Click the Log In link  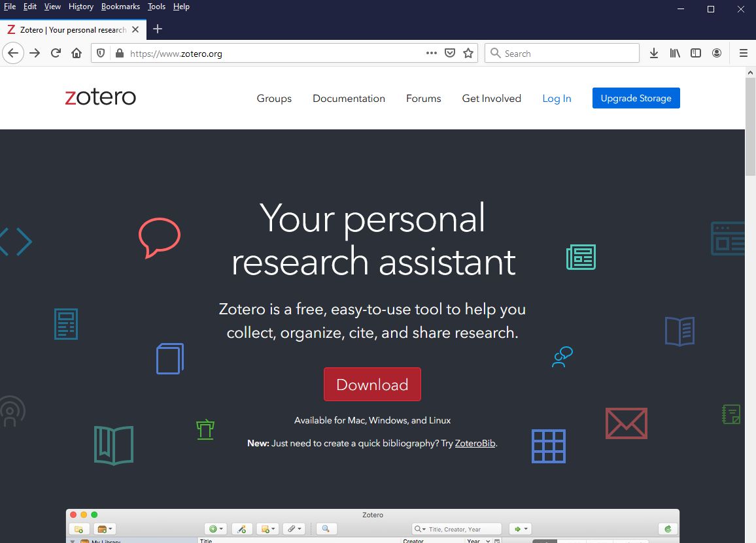coord(557,98)
